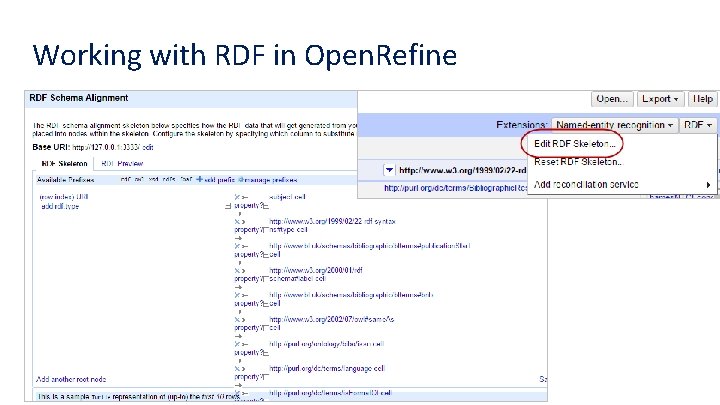
Task: Expand submenu arrow beside Add reconciliation service
Action: click(x=708, y=185)
